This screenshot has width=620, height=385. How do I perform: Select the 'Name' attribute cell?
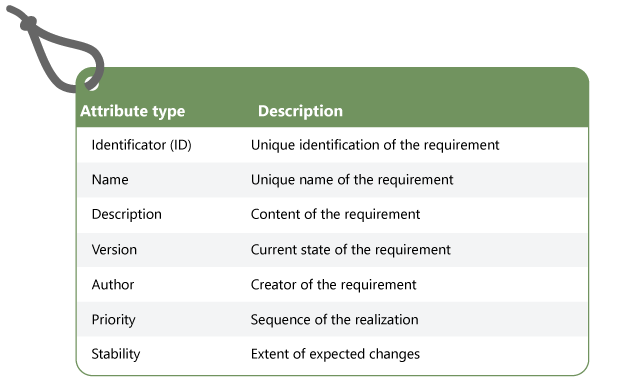click(110, 180)
